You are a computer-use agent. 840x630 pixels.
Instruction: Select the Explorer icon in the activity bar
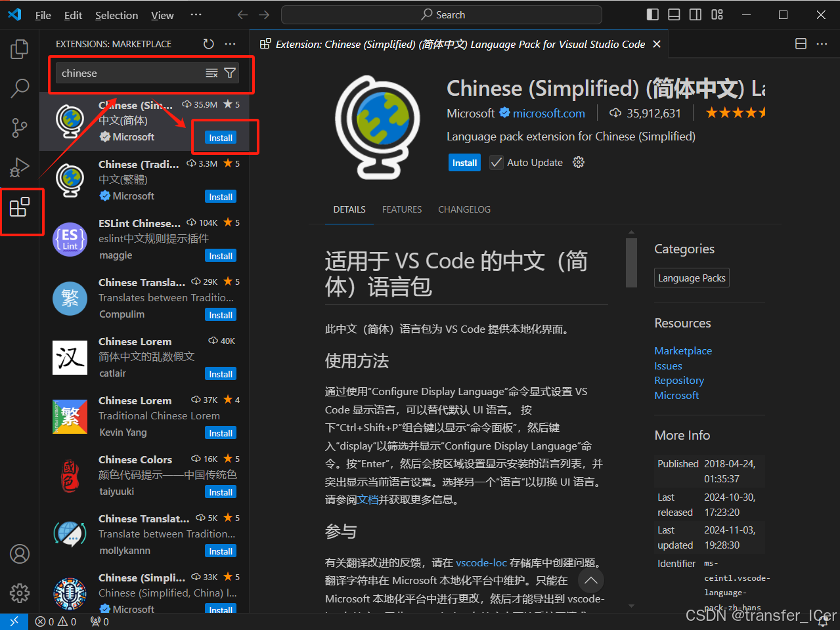pos(20,49)
